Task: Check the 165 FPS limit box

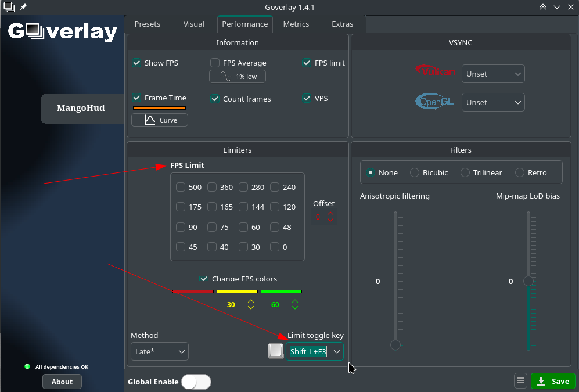Action: (x=212, y=207)
